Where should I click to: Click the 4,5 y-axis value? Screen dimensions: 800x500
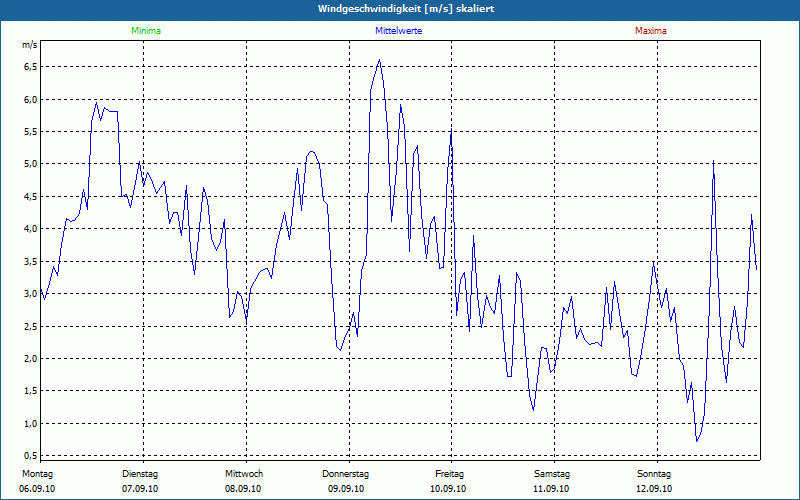[x=31, y=196]
